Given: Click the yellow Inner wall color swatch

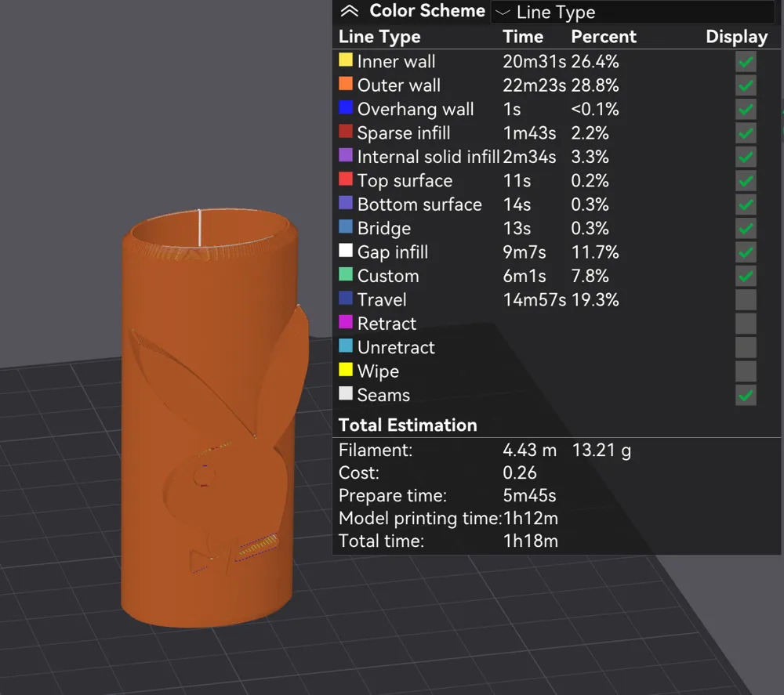Looking at the screenshot, I should pyautogui.click(x=346, y=60).
